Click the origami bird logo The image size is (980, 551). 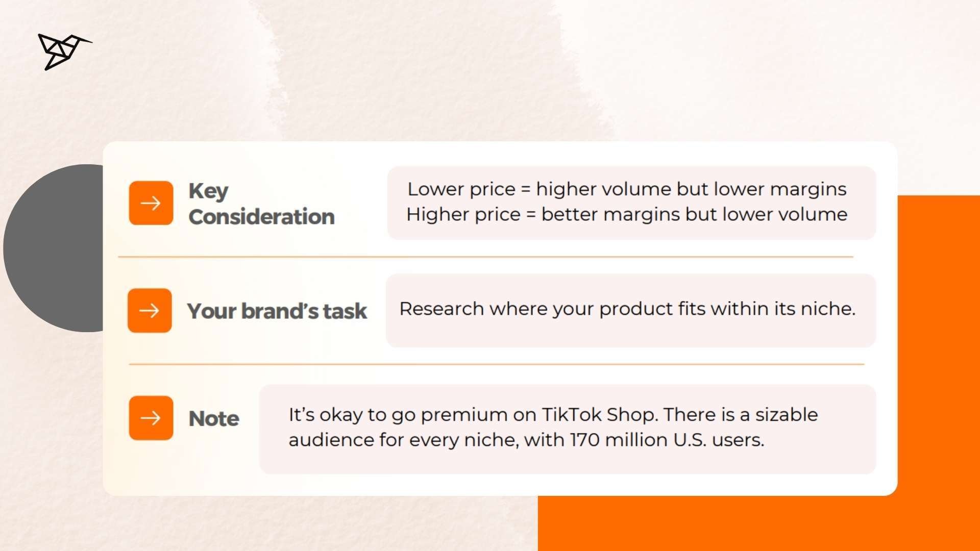(62, 51)
